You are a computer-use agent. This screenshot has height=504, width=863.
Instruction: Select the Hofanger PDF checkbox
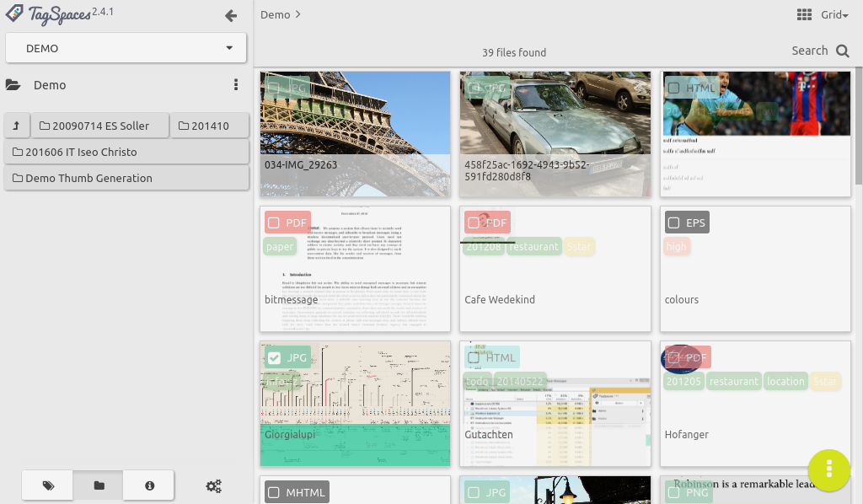(x=673, y=357)
